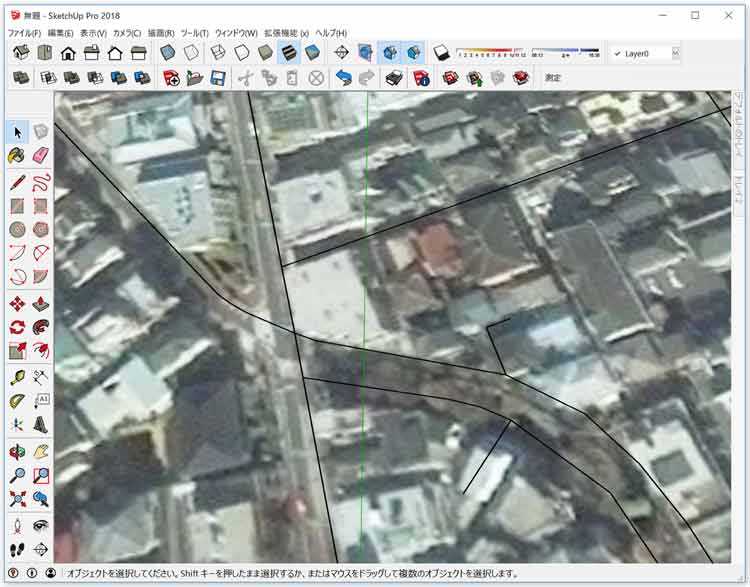Screen dimensions: 750x587
Task: Select the Axes tool
Action: (x=18, y=424)
